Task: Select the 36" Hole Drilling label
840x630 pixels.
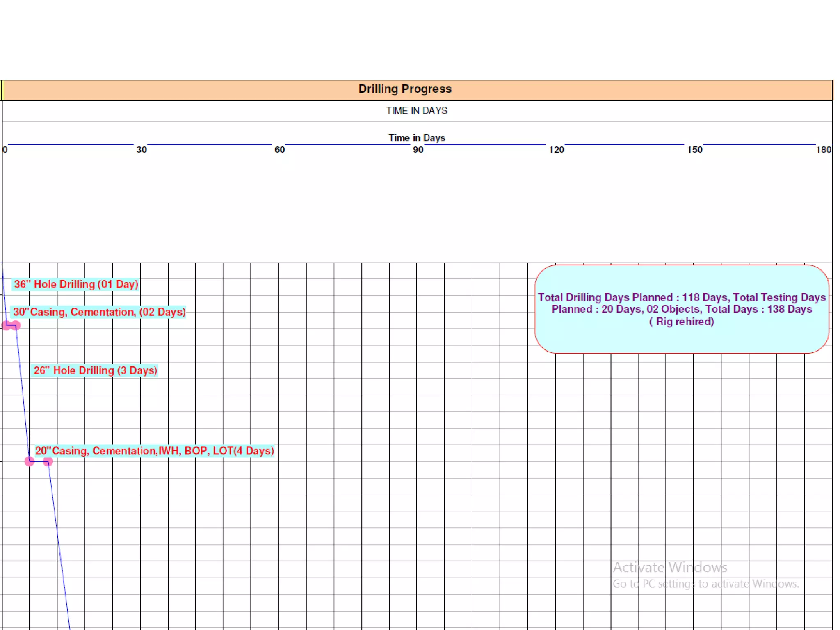Action: [x=76, y=284]
